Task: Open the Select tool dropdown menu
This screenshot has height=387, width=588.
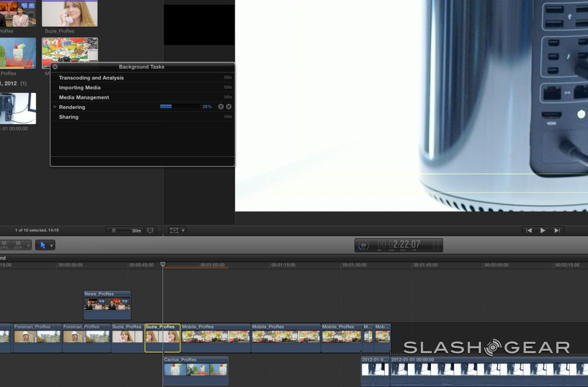Action: 51,245
